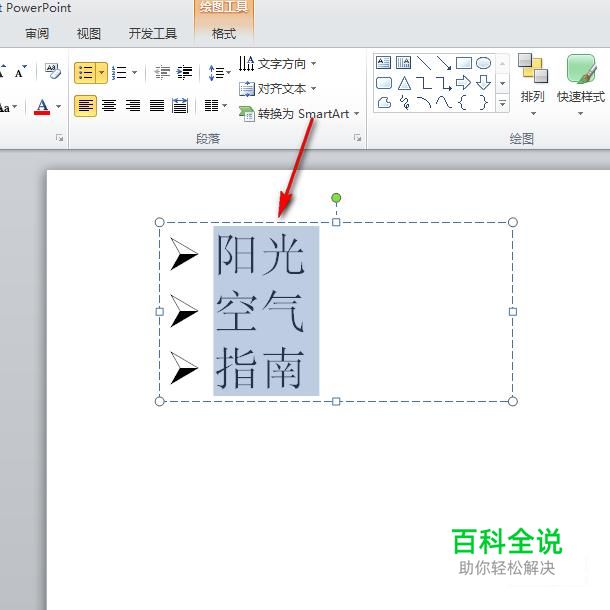Click the text 指南 in the text box
The width and height of the screenshot is (610, 610).
point(260,368)
